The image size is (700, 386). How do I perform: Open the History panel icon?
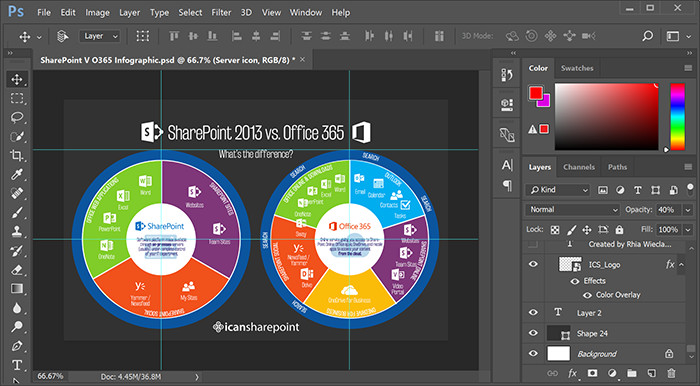pyautogui.click(x=507, y=75)
